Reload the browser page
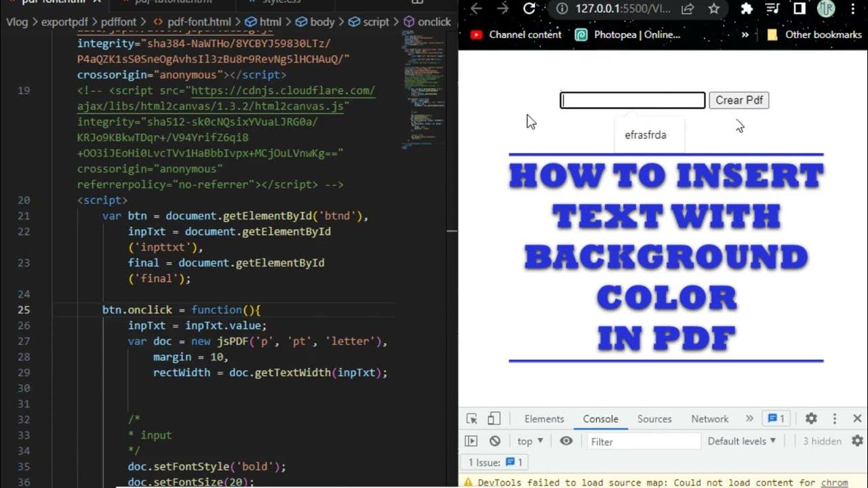Screen dimensions: 868x488 pos(530,9)
